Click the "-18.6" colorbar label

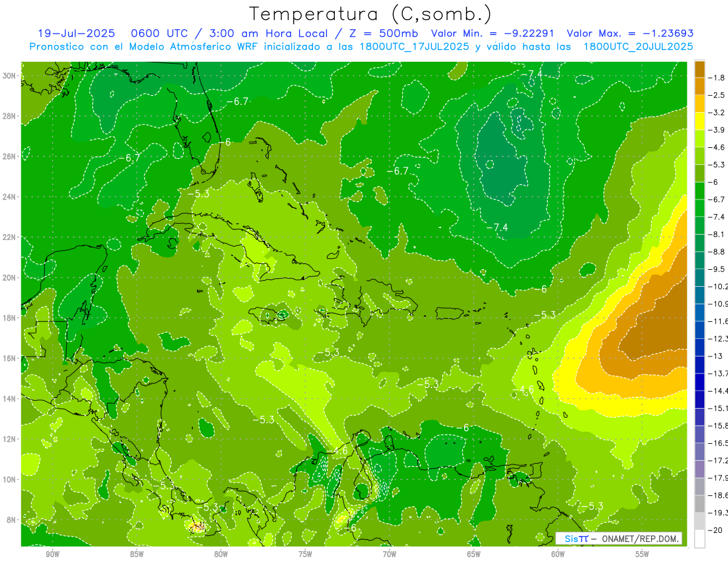[718, 495]
